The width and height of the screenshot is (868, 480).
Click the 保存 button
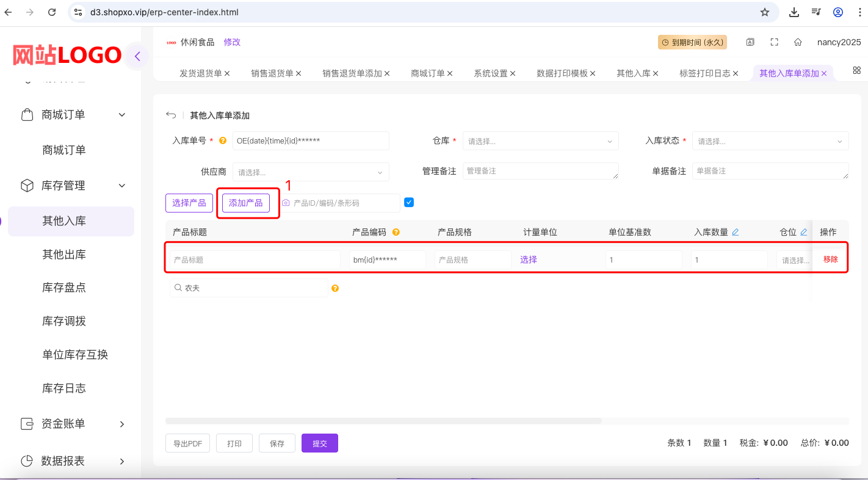pos(277,443)
